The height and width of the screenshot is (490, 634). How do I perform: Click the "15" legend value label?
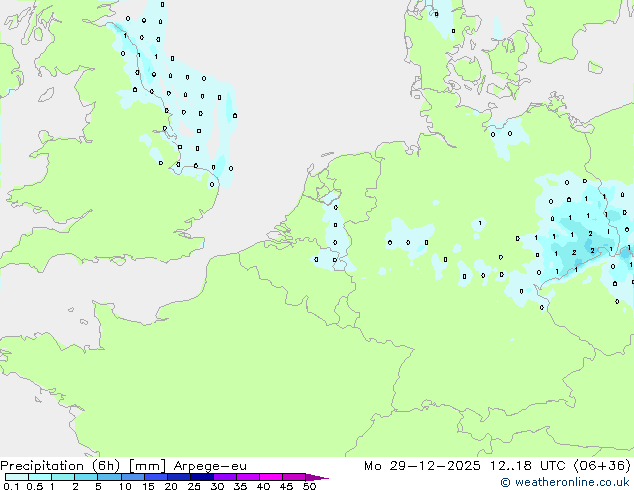point(148,486)
